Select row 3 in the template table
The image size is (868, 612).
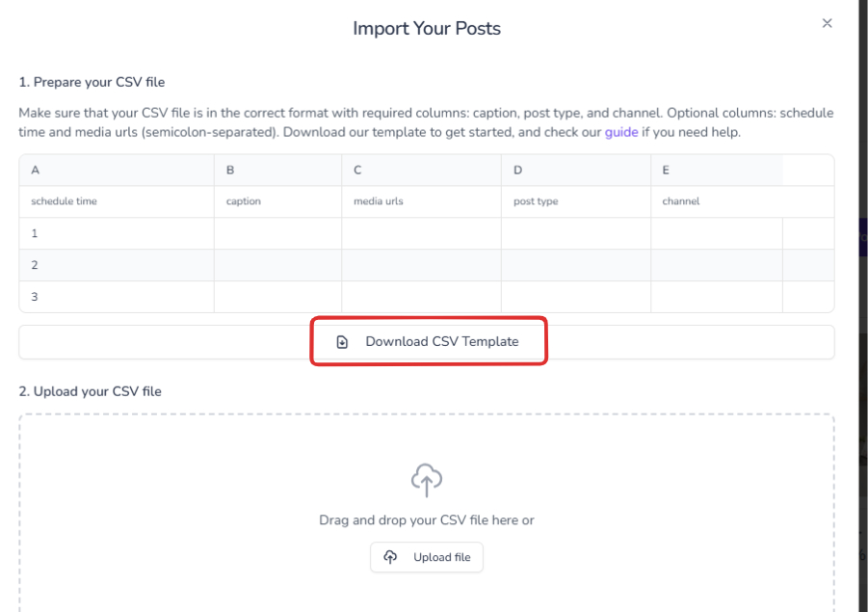35,297
